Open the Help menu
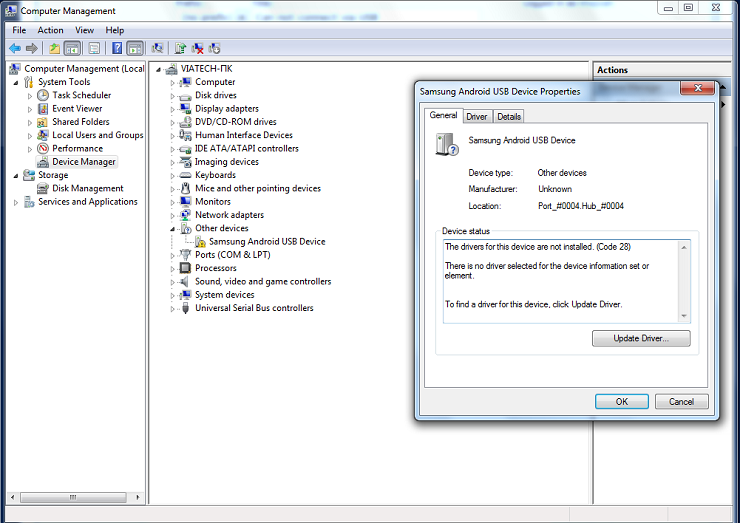740x523 pixels. point(115,30)
